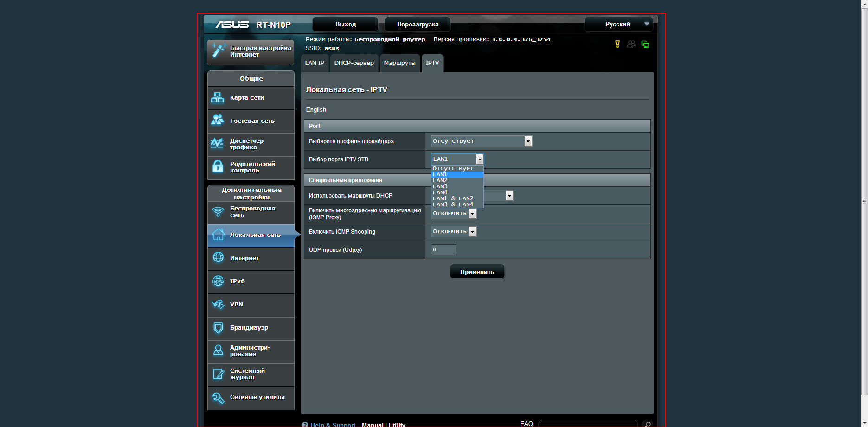The height and width of the screenshot is (427, 868).
Task: Click the Network Map (Карта сети) icon
Action: coord(218,98)
